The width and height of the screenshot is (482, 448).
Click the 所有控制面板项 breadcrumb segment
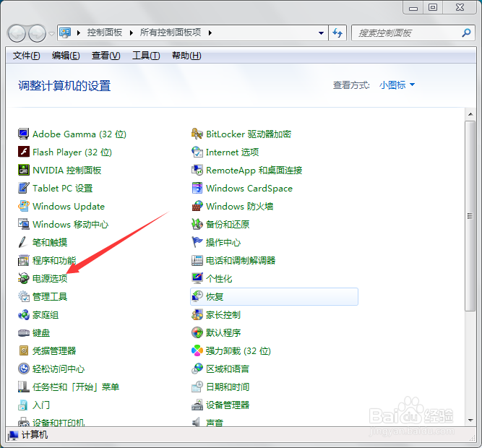click(x=171, y=33)
